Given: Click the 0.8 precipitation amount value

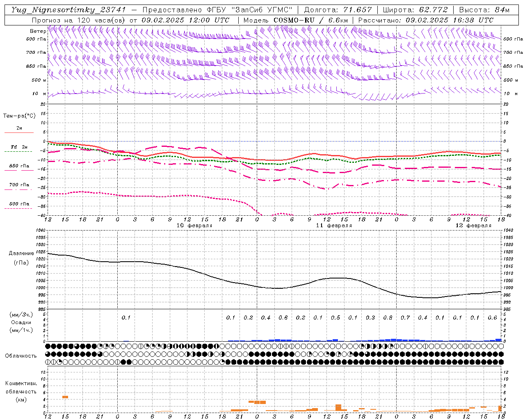Looking at the screenshot, I should 388,318.
